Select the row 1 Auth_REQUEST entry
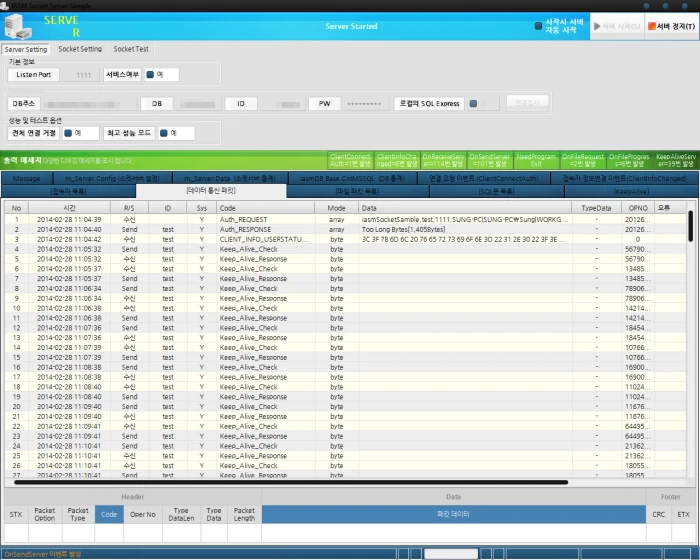This screenshot has width=700, height=560. (x=346, y=219)
